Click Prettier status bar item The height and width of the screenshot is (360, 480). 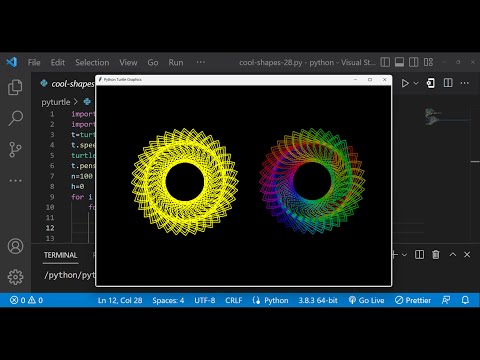[413, 300]
